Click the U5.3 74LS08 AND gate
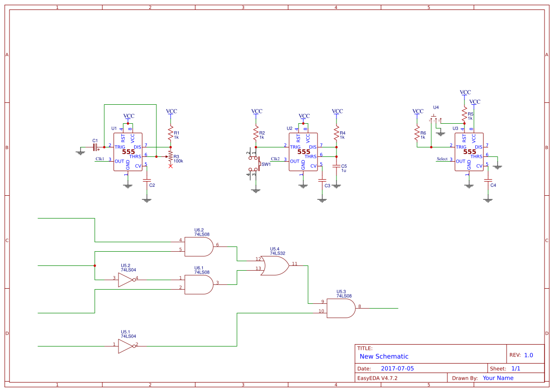Screen dimensions: 554x392 click(x=341, y=307)
